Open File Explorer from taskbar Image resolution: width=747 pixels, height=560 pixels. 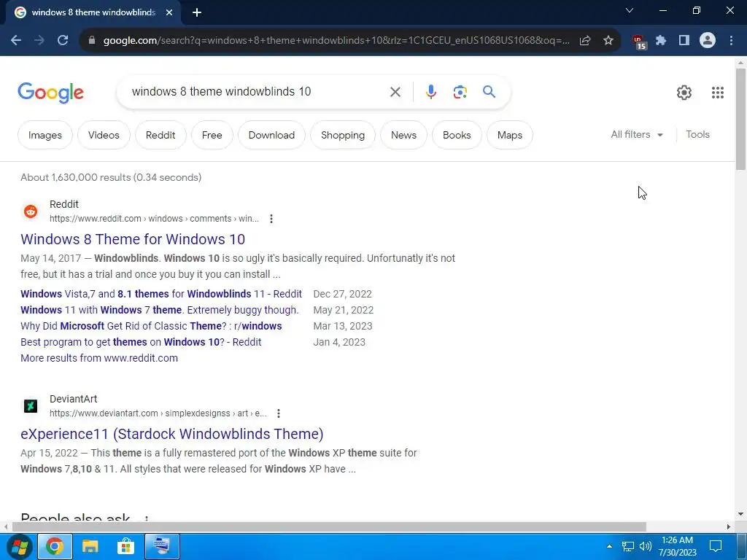90,547
